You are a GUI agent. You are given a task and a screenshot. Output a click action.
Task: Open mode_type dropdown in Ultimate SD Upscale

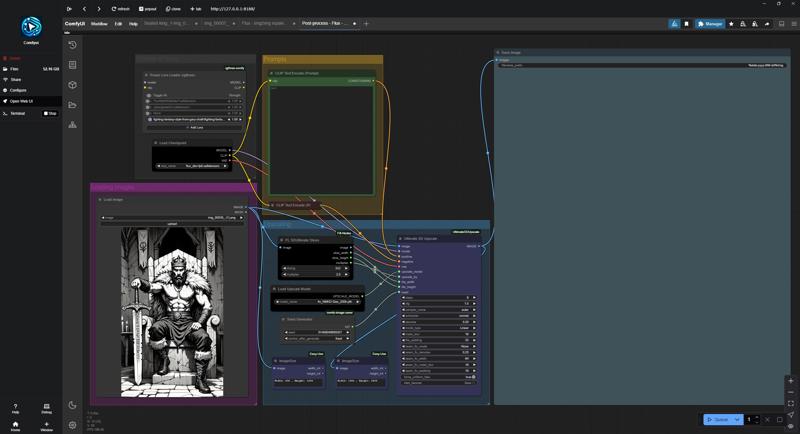439,328
